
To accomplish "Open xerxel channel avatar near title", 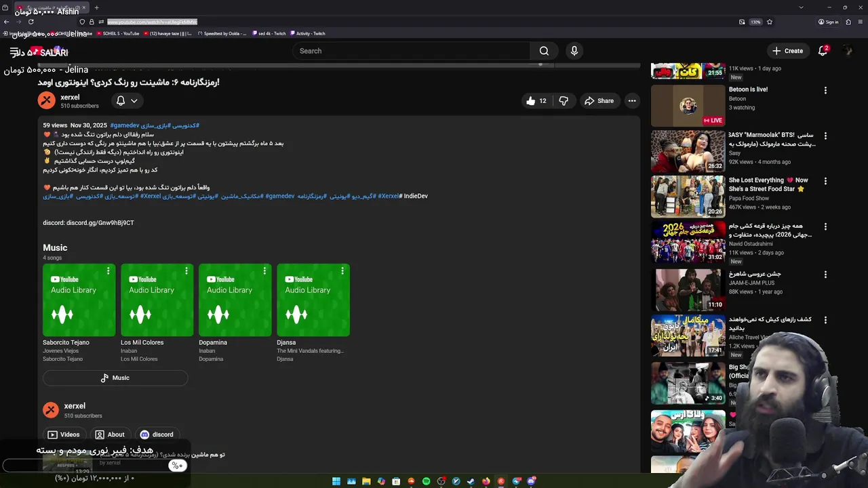I will coord(46,101).
